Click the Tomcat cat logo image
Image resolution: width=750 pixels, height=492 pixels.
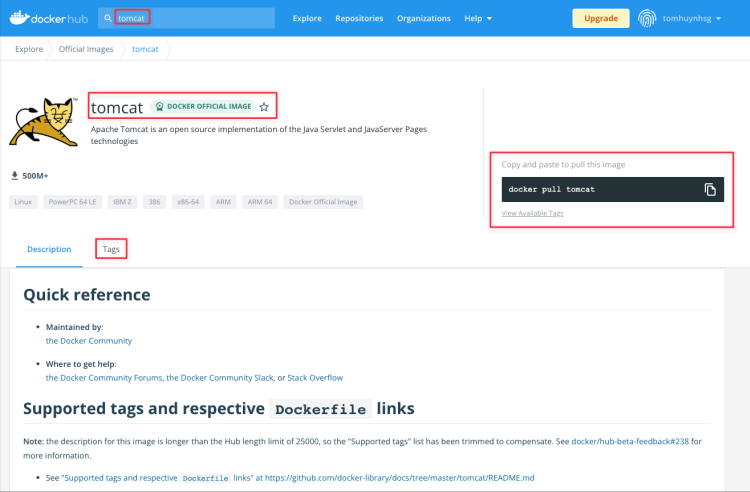pyautogui.click(x=44, y=121)
